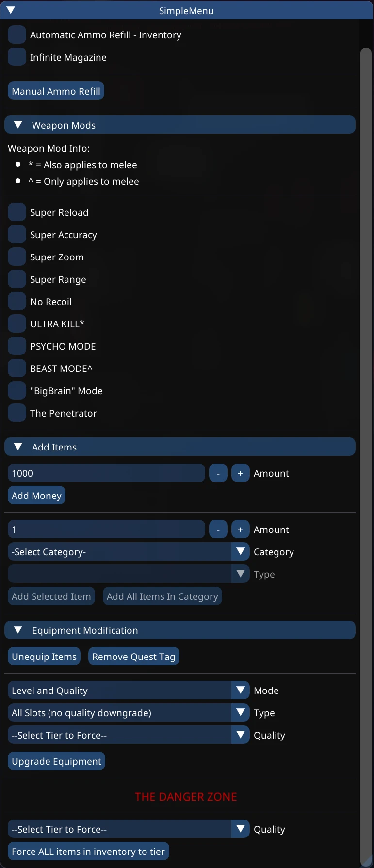Increase the money amount with the plus stepper
The height and width of the screenshot is (868, 374).
[240, 473]
